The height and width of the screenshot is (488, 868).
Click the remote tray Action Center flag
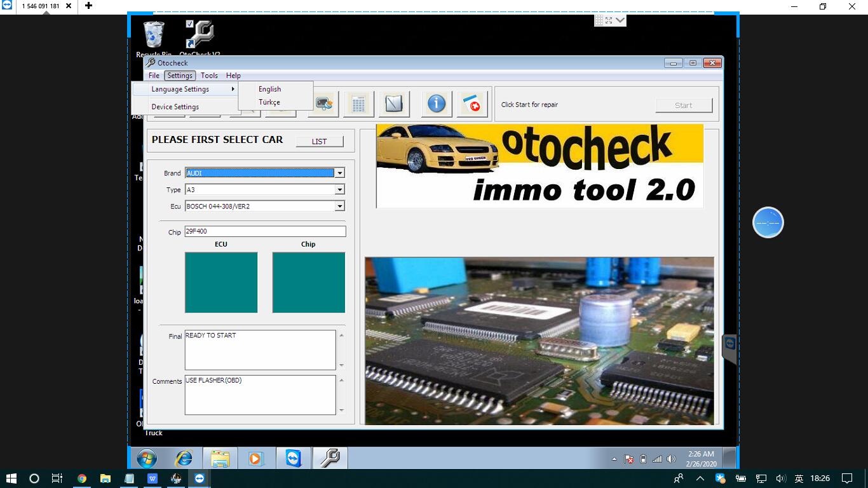point(628,459)
